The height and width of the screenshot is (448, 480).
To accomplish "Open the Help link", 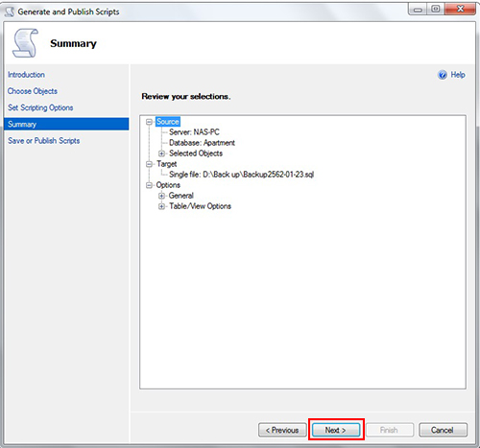I will [458, 75].
